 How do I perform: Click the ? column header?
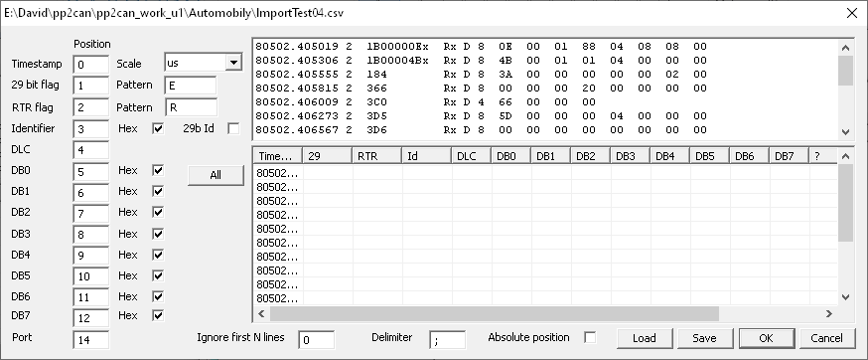click(x=823, y=156)
